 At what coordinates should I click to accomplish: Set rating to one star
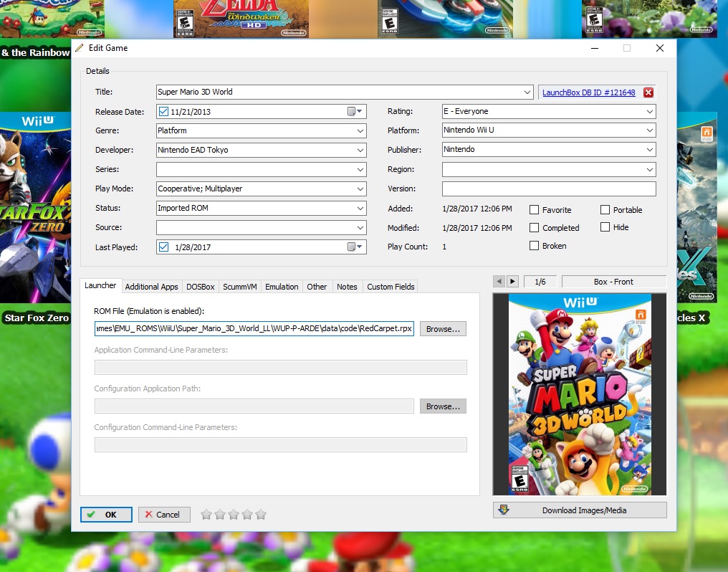click(206, 515)
